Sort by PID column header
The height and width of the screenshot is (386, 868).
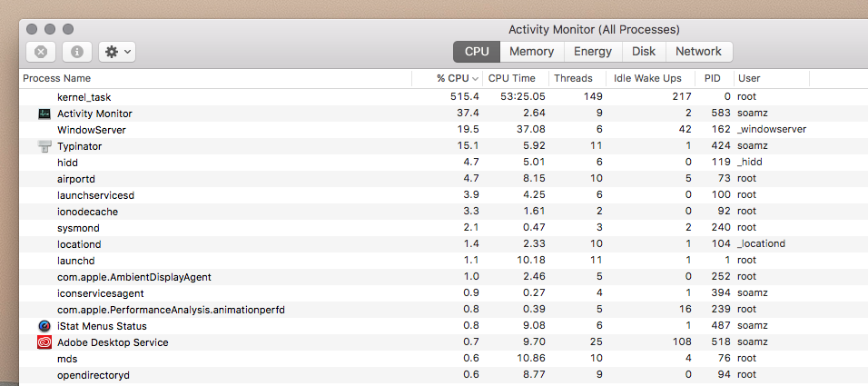point(715,78)
